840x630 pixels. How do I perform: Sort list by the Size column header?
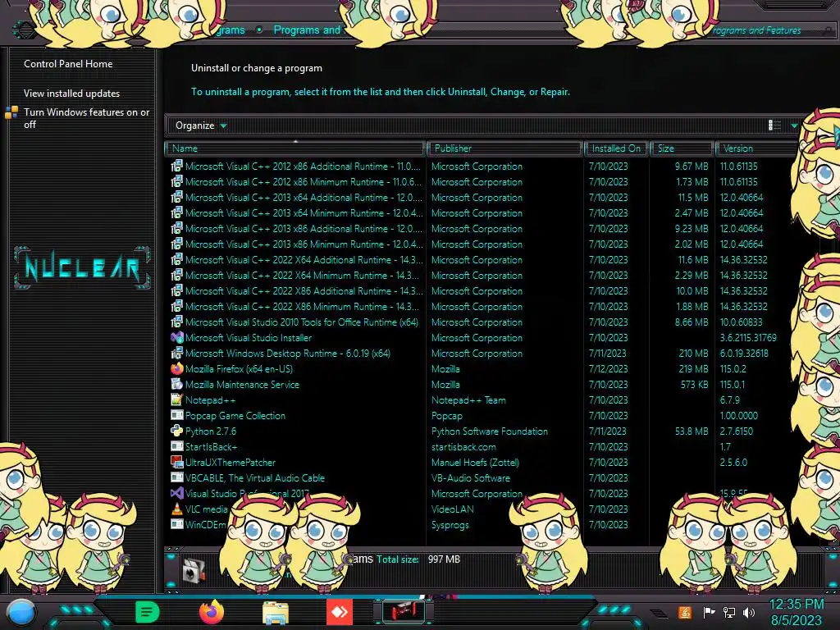click(682, 148)
